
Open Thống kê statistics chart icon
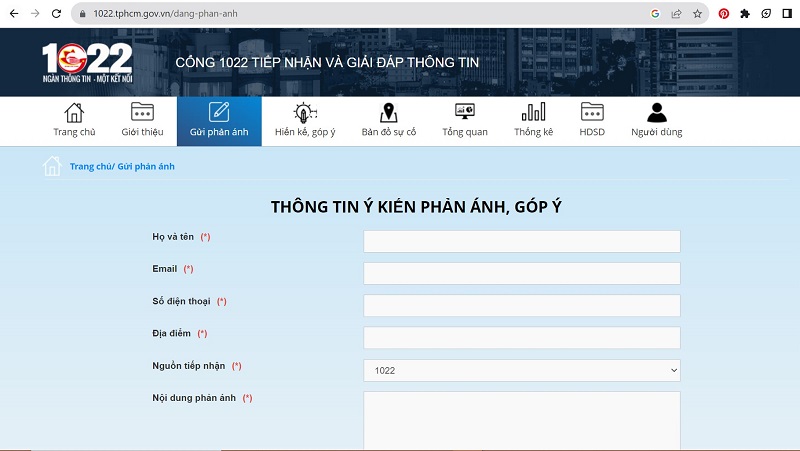tap(533, 112)
